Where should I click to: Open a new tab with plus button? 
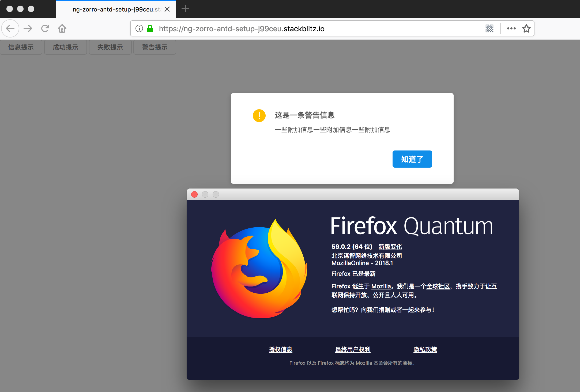[x=185, y=9]
